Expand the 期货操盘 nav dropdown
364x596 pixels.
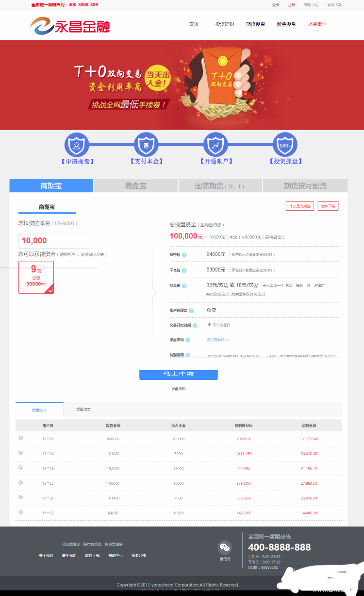pos(255,24)
